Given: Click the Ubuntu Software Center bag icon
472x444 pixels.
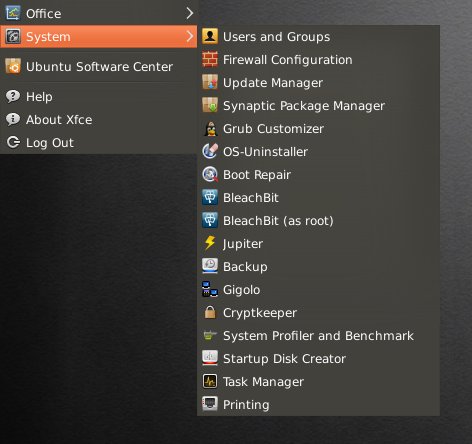Looking at the screenshot, I should tap(13, 66).
